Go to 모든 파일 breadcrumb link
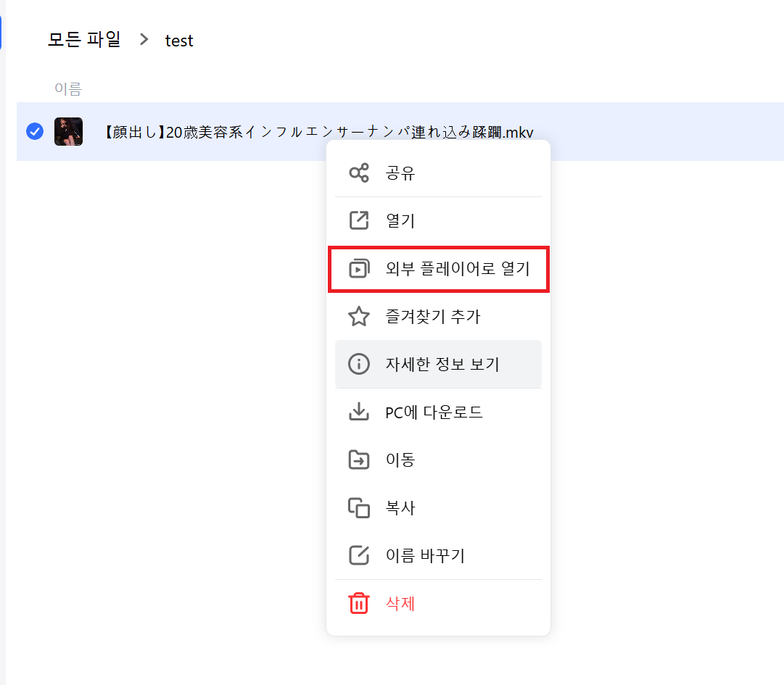The image size is (784, 685). coord(84,39)
